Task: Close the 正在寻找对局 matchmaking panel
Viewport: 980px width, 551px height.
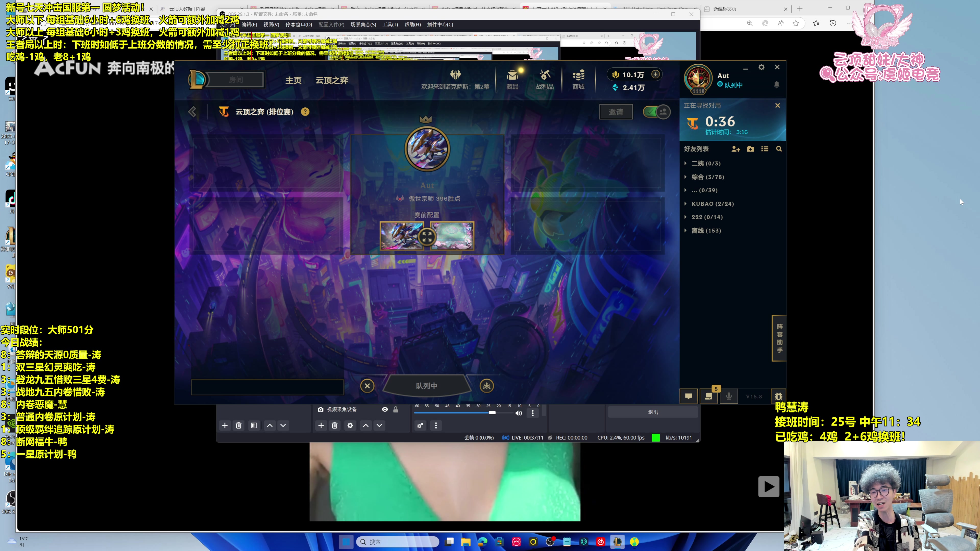Action: [x=778, y=105]
